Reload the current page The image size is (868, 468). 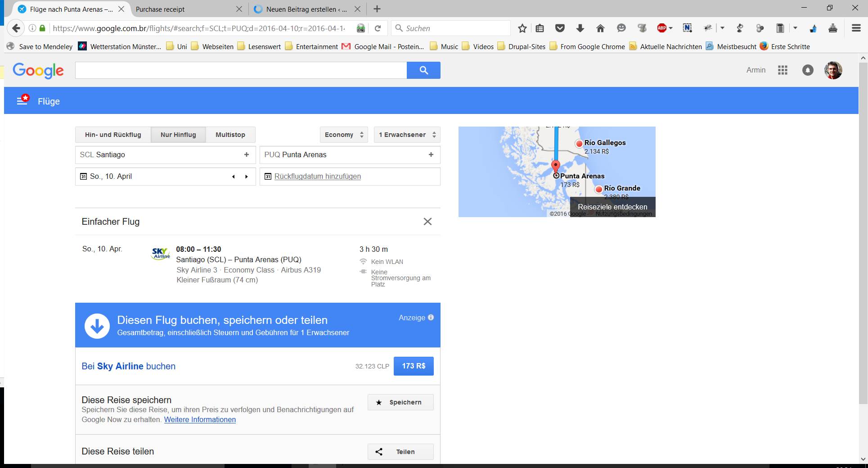tap(378, 28)
